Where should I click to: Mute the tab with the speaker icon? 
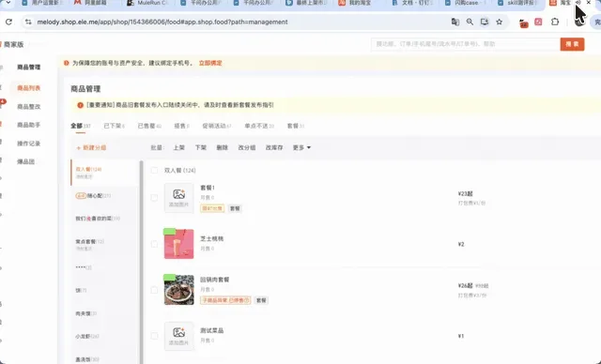click(578, 3)
